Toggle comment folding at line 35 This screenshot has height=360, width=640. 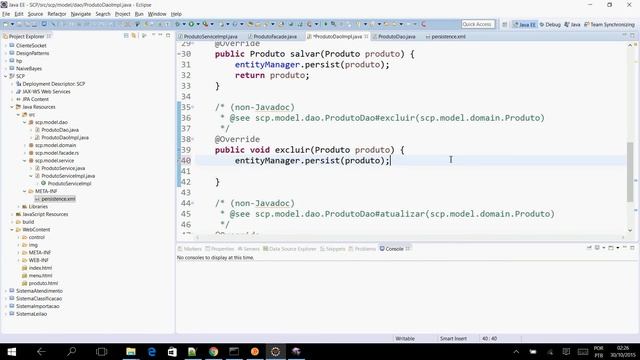(x=193, y=107)
